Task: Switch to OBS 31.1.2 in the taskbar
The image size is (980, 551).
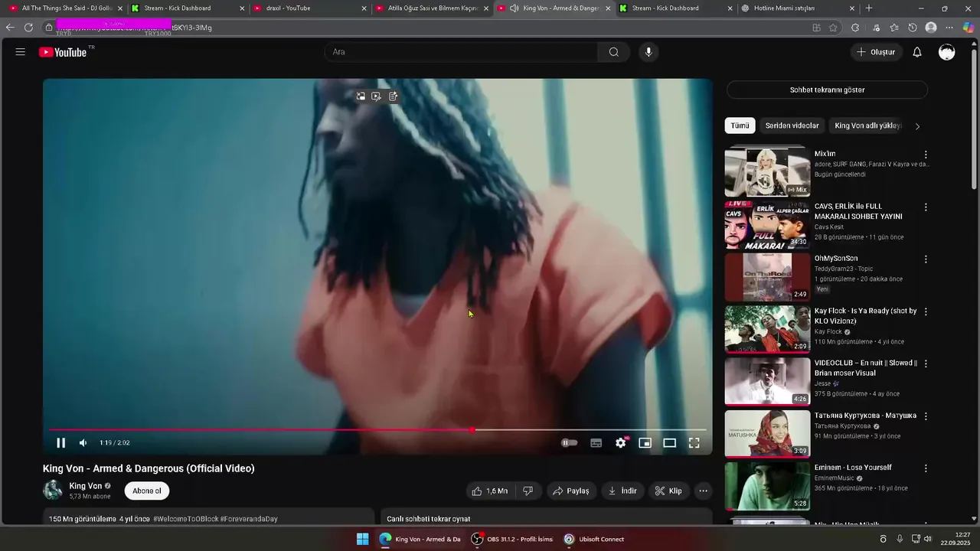Action: (x=511, y=540)
